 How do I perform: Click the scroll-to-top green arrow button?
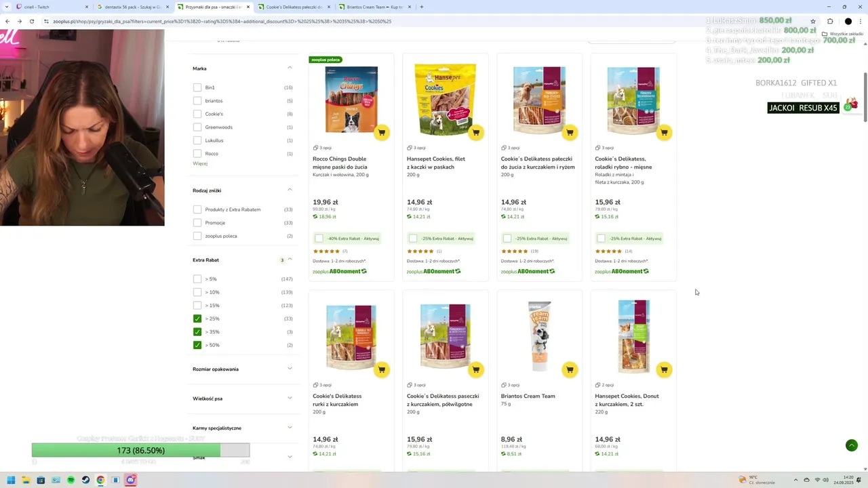point(852,445)
